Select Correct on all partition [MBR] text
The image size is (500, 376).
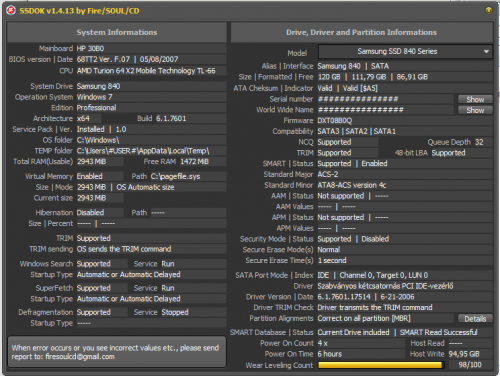pyautogui.click(x=364, y=318)
